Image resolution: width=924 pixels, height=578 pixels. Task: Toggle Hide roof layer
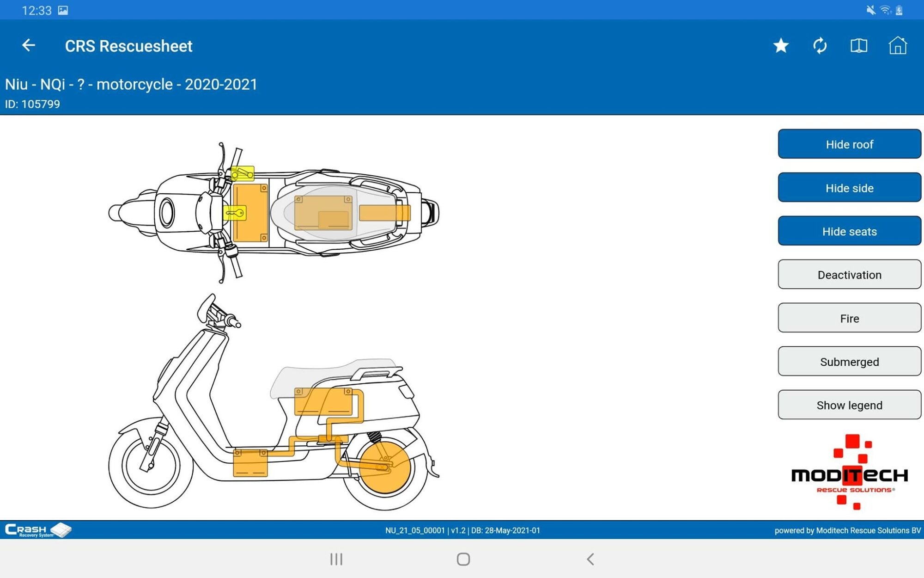[x=849, y=144]
